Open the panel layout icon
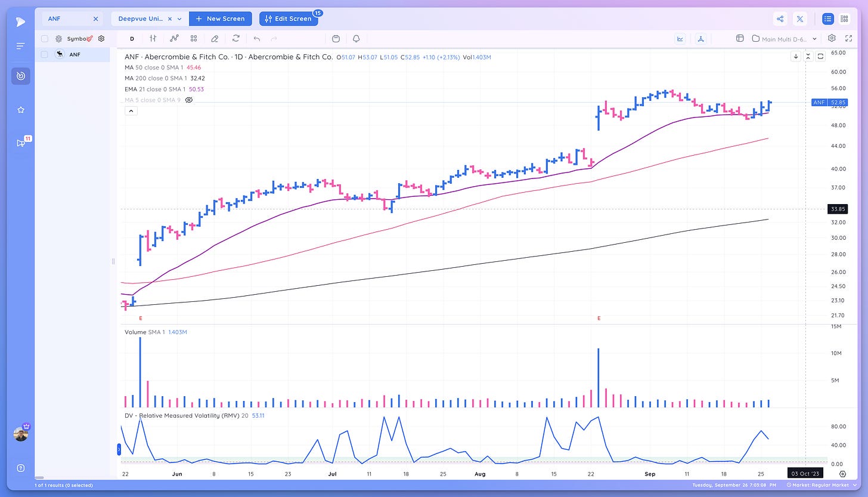The width and height of the screenshot is (868, 497). click(x=740, y=39)
